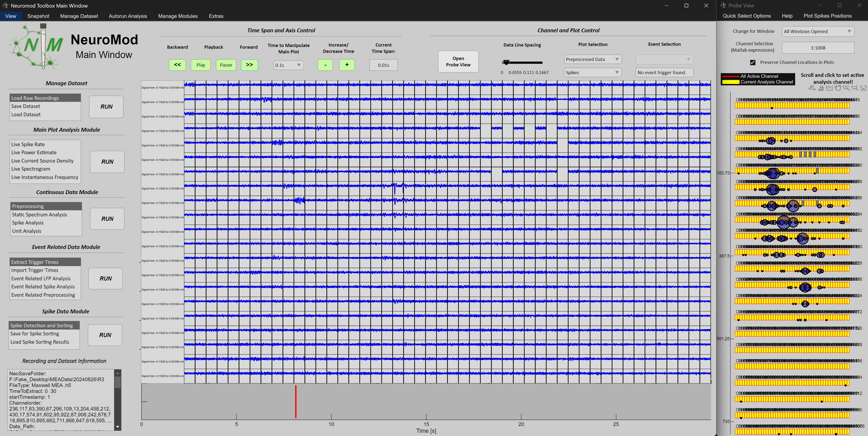Viewport: 868px width, 436px height.
Task: Increase the time span with the plus button
Action: click(x=347, y=65)
